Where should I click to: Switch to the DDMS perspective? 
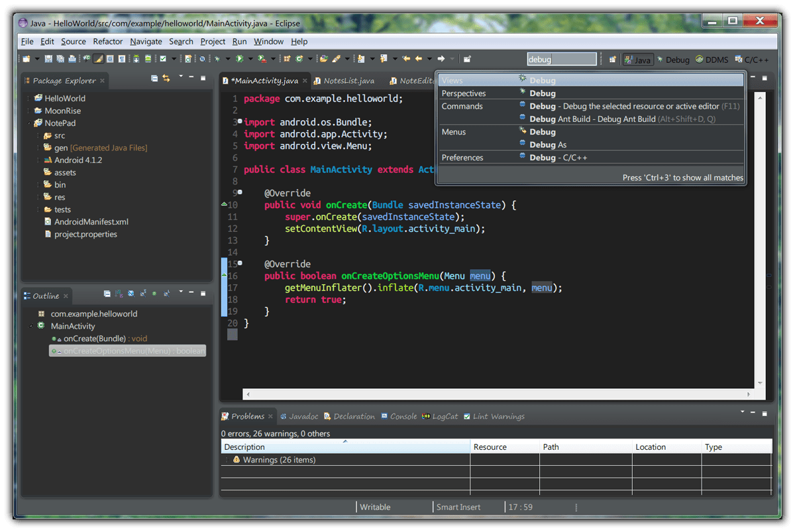tap(712, 59)
